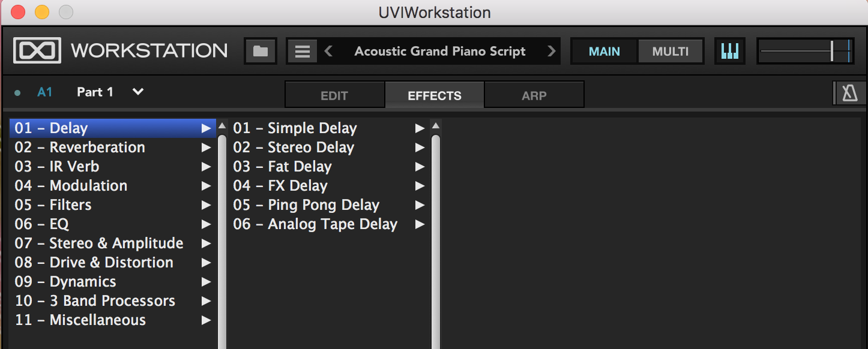This screenshot has width=868, height=349.
Task: Open the Part 1 dropdown chevron
Action: tap(138, 92)
